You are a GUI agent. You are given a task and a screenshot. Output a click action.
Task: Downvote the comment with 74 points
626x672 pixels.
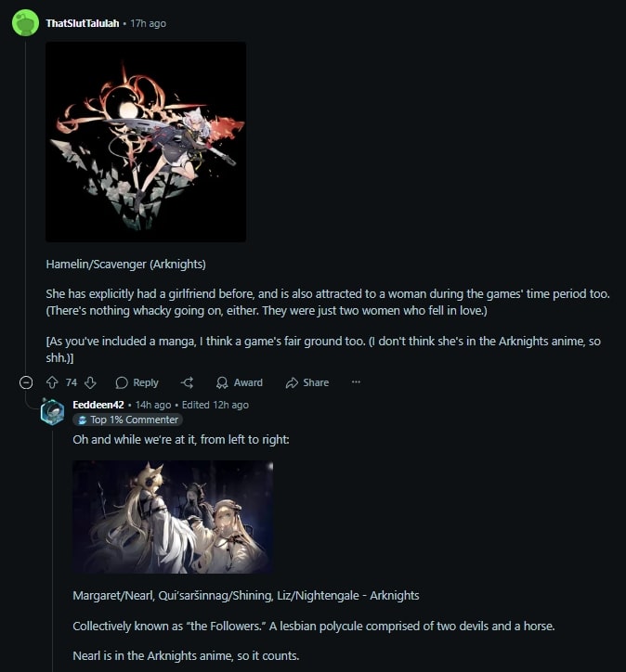click(90, 382)
